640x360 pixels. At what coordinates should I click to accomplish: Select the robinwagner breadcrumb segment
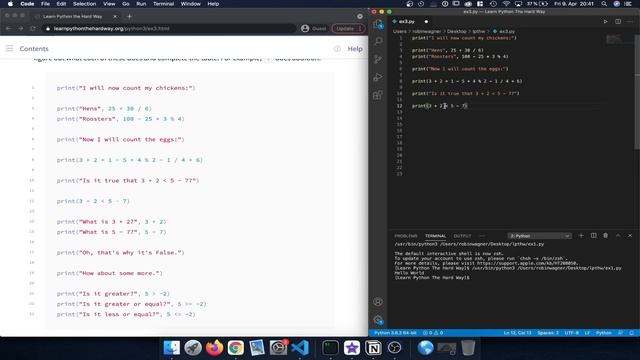427,31
